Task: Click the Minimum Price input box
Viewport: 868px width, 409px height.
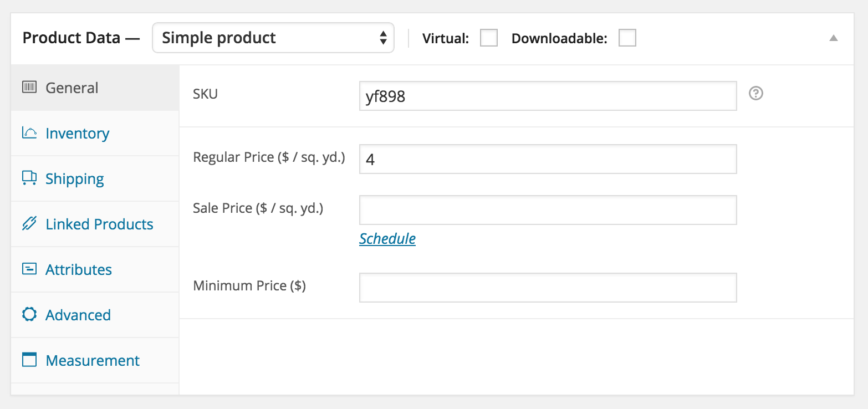Action: coord(548,288)
